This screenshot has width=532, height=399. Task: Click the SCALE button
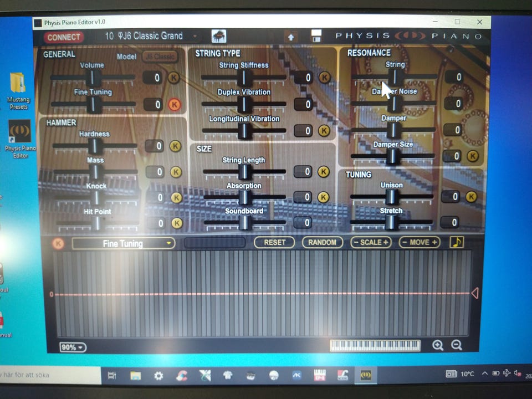371,243
